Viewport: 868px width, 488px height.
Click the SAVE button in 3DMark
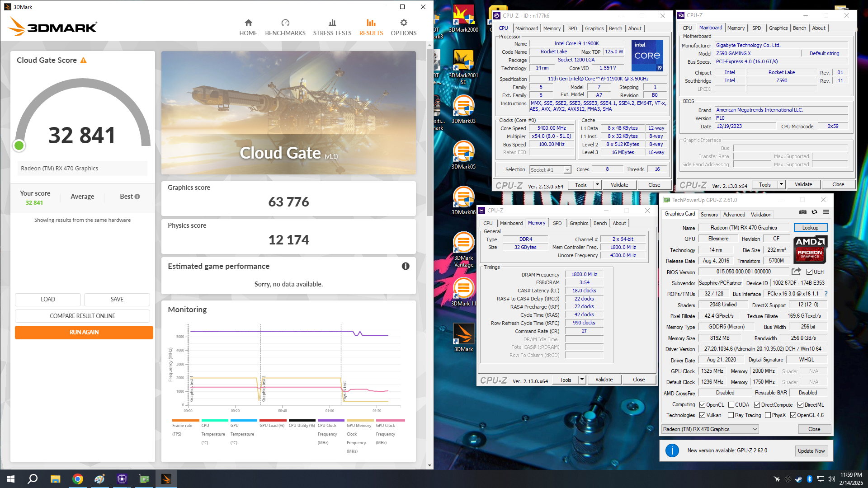117,300
